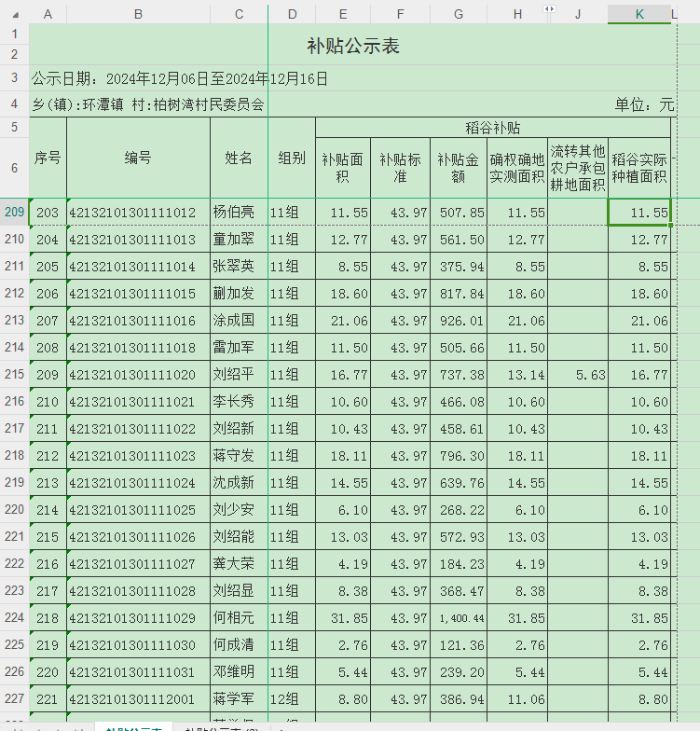Select row 209 header
700x731 pixels.
pyautogui.click(x=15, y=212)
